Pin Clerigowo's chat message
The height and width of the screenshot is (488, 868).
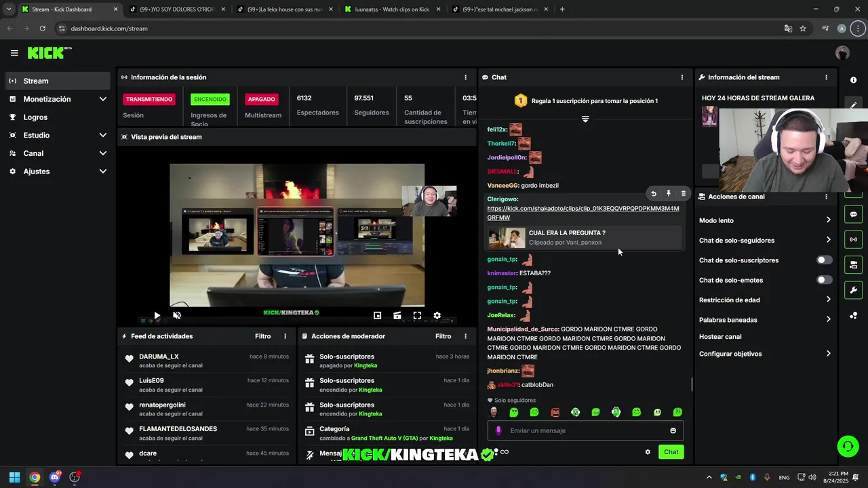tap(669, 194)
